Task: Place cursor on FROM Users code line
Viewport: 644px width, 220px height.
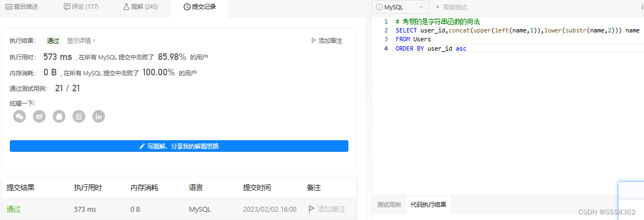Action: coord(413,40)
